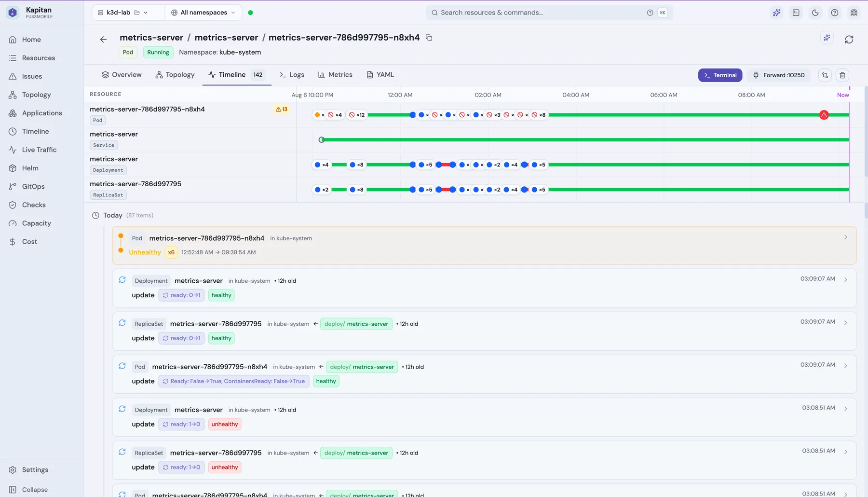Open the help icon in top bar
This screenshot has height=497, width=868.
834,13
